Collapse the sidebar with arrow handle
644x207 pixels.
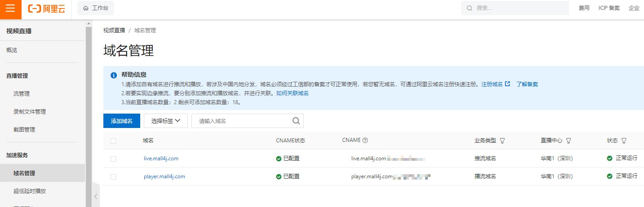(95, 196)
